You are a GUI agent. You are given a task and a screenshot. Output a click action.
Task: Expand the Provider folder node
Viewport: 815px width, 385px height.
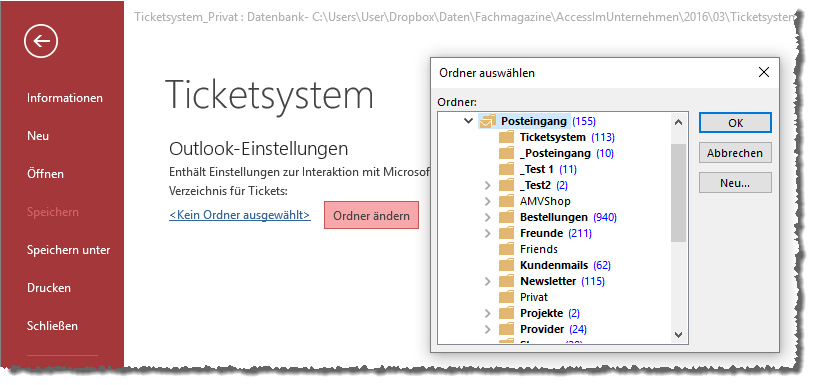click(487, 329)
